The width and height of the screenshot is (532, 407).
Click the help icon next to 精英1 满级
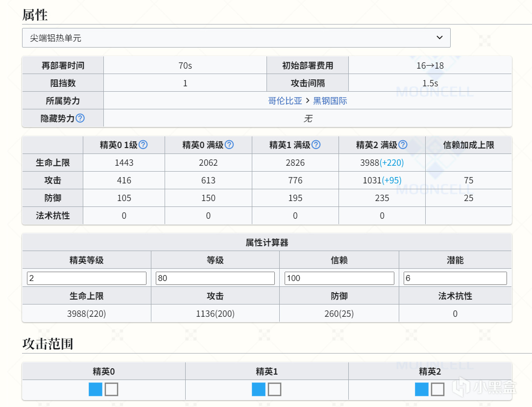tap(316, 145)
